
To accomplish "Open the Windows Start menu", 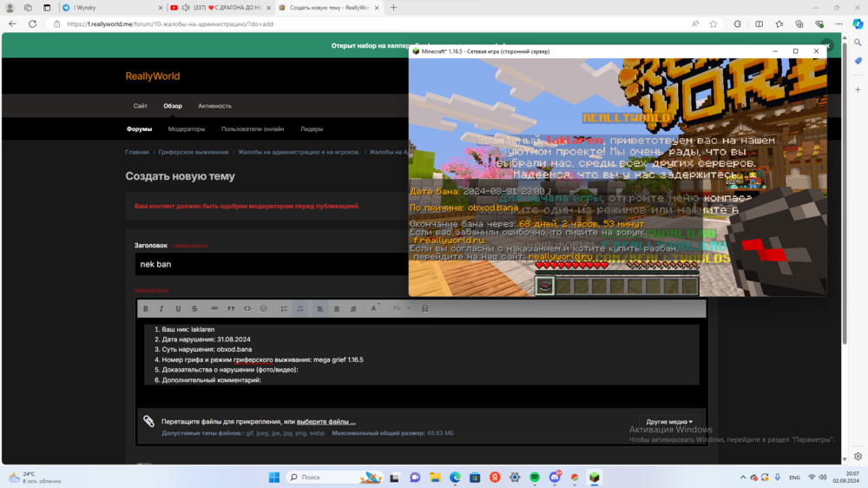I will [274, 478].
